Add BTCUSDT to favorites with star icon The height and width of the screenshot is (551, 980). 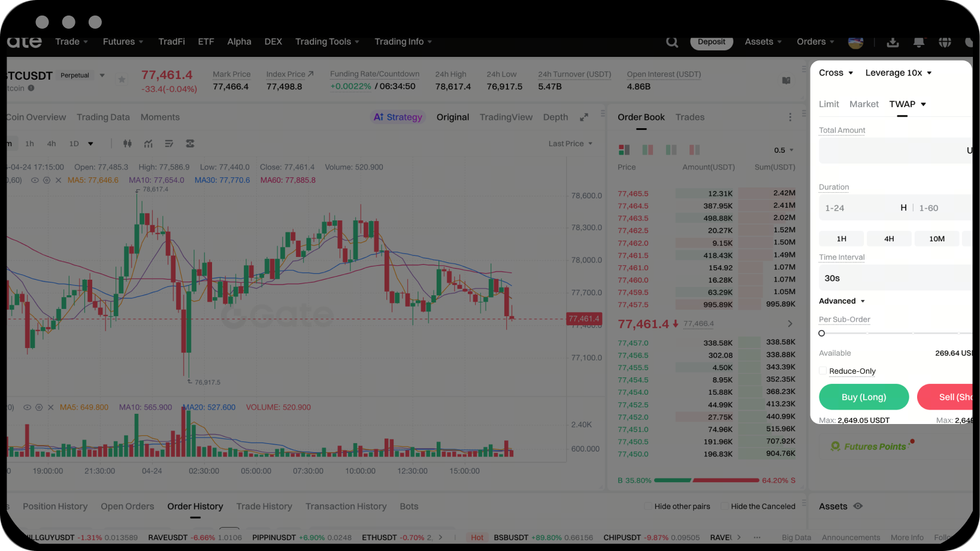(x=122, y=79)
